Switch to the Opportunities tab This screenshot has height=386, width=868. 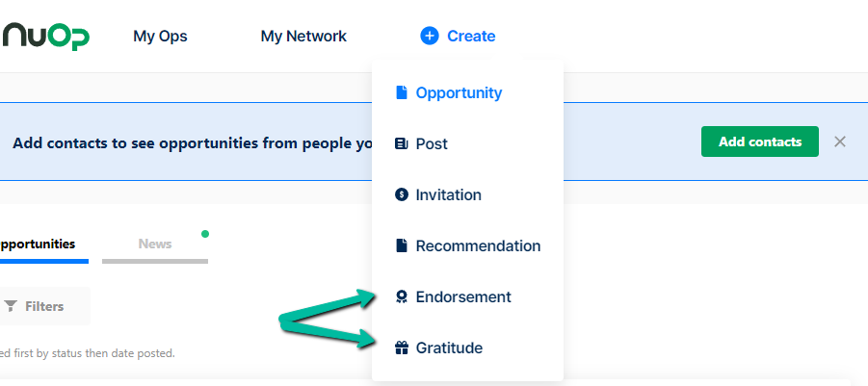38,244
